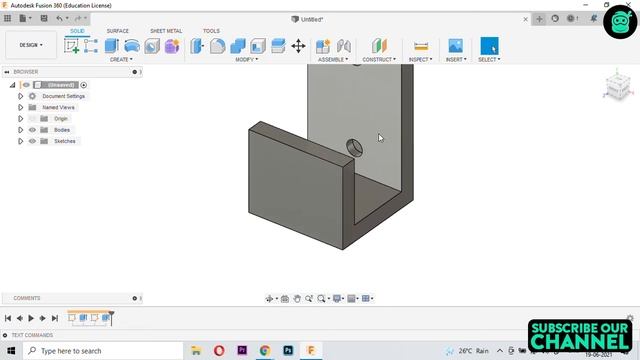Select the Press Pull tool
640x360 pixels.
pos(197,46)
